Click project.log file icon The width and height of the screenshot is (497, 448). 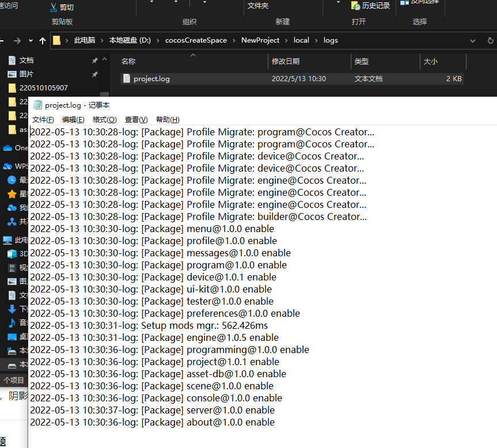click(127, 78)
